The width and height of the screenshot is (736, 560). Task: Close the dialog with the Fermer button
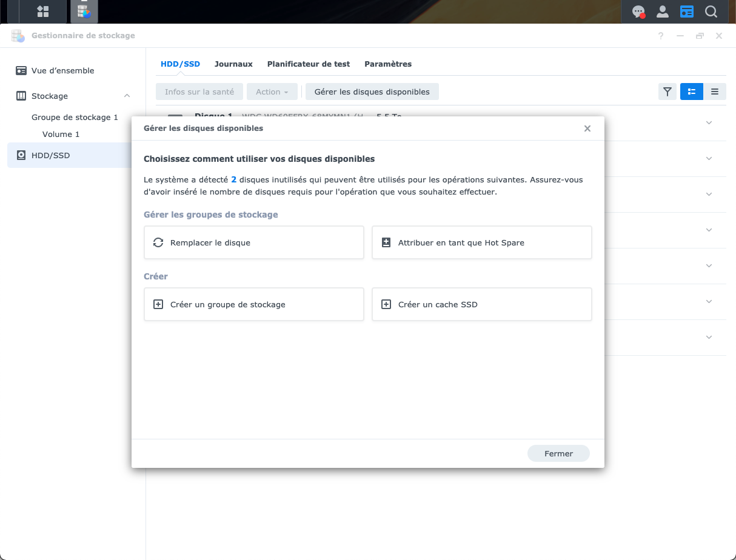tap(558, 453)
